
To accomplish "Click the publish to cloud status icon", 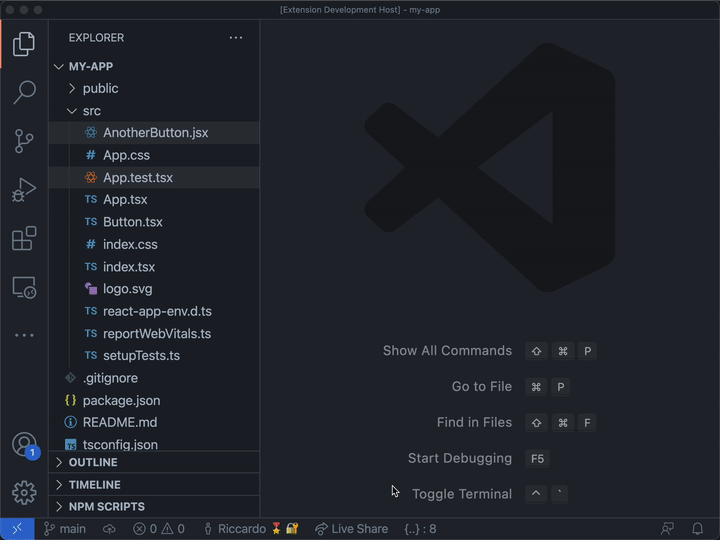I will coord(109,529).
